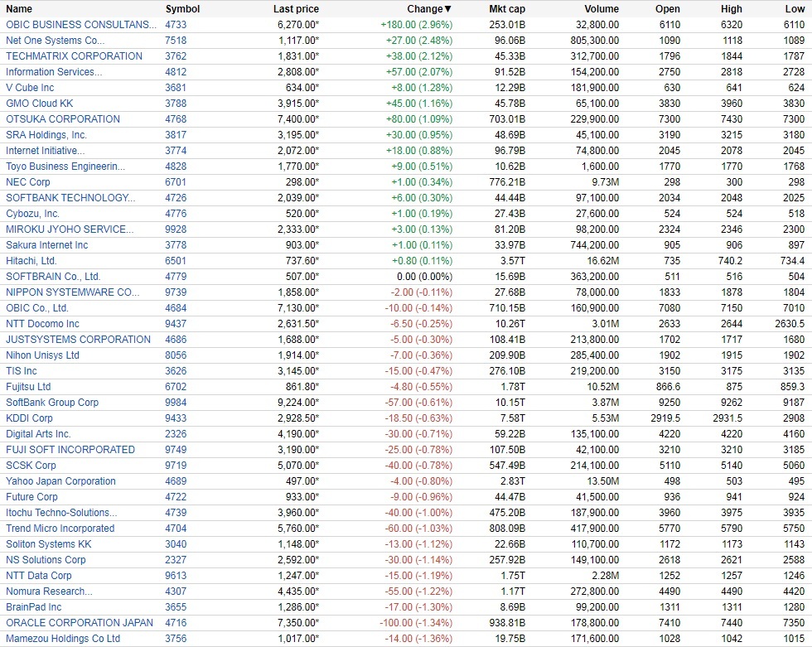The image size is (812, 647).
Task: Sort by the Low column header
Action: (795, 9)
